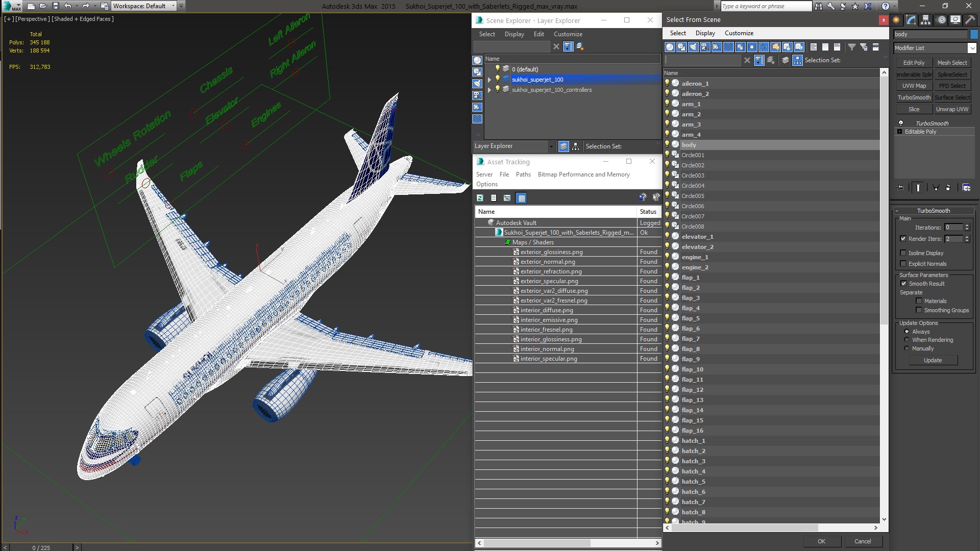This screenshot has height=551, width=980.
Task: Open Select menu in Select From Scene
Action: click(677, 33)
